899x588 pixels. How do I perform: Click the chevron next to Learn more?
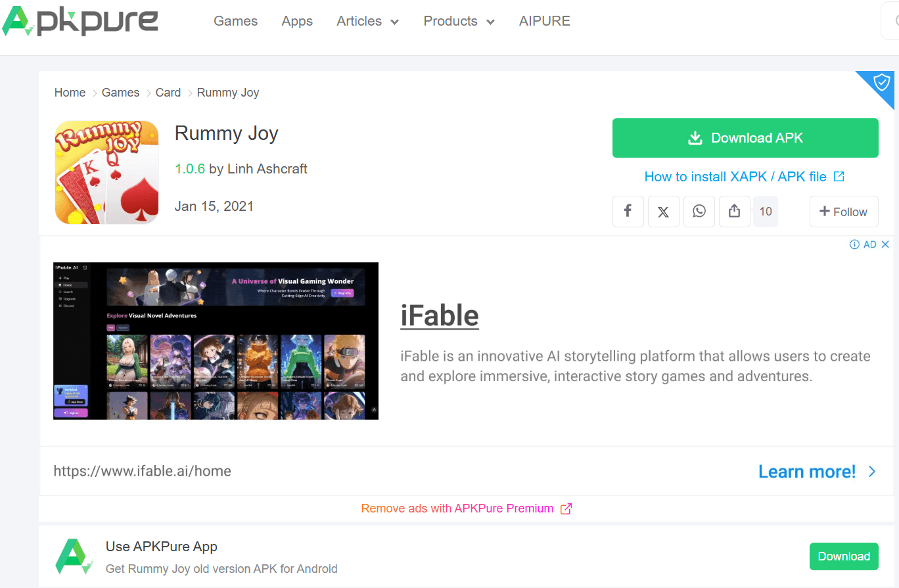pos(872,472)
